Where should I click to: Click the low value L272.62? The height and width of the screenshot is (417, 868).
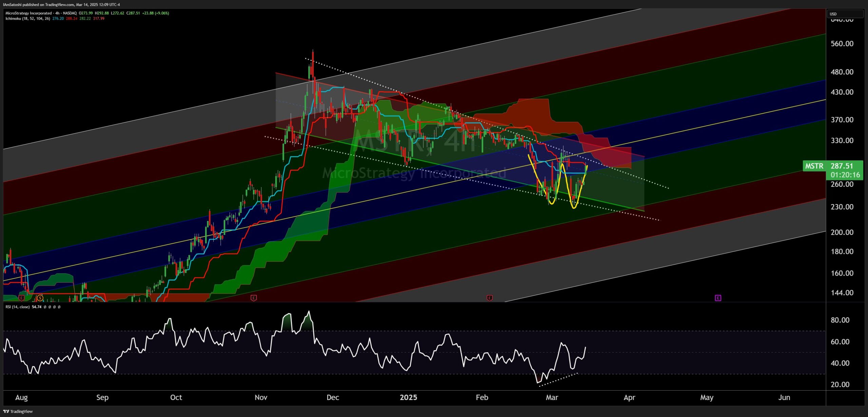pos(117,13)
